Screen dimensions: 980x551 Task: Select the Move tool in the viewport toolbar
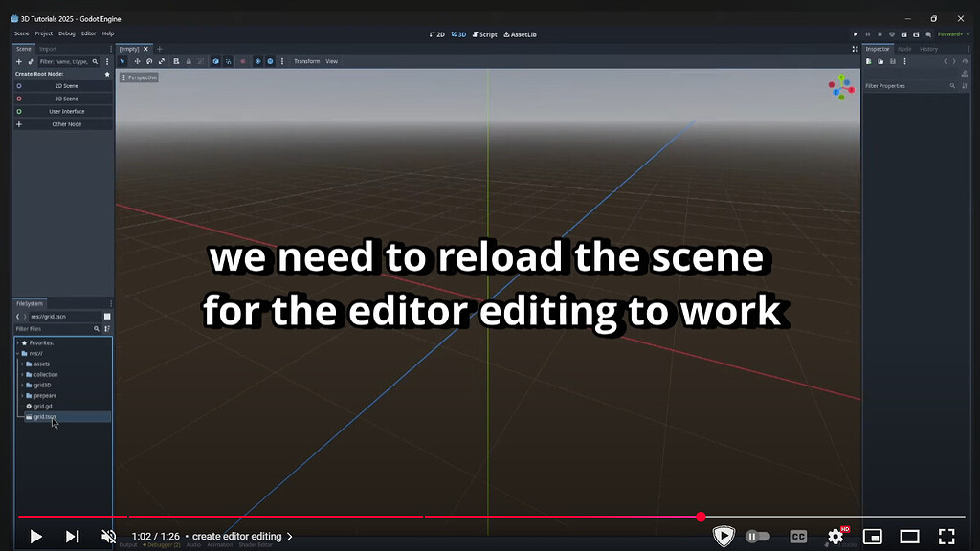137,61
